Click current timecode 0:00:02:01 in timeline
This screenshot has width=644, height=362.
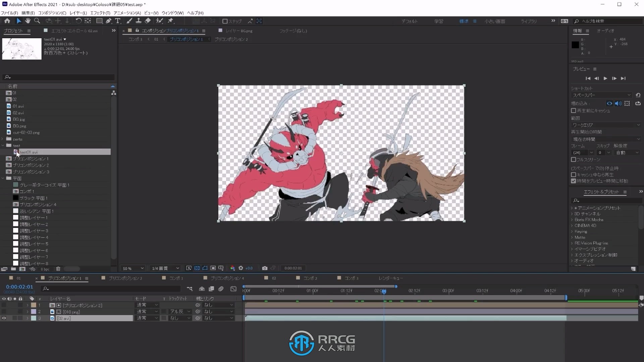[19, 287]
